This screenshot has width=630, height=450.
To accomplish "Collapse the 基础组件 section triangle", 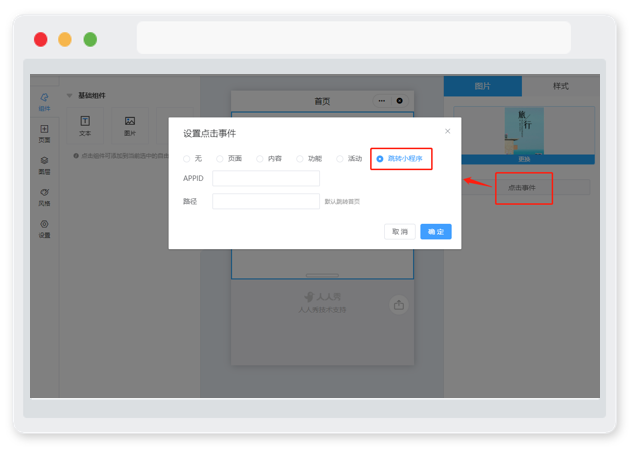I will [x=69, y=95].
